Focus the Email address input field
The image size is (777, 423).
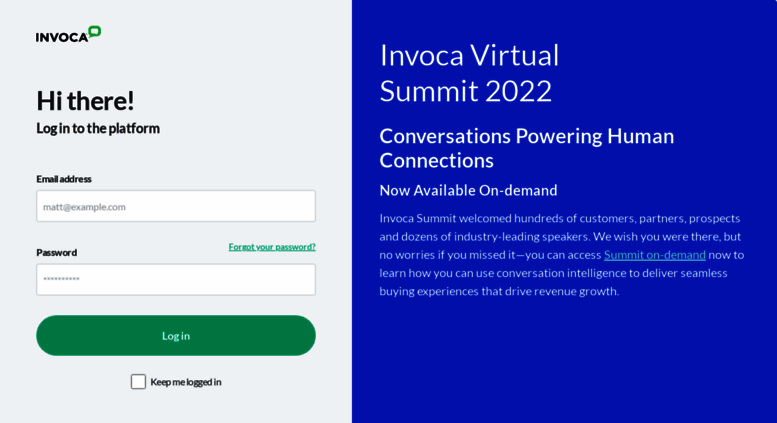click(x=176, y=206)
